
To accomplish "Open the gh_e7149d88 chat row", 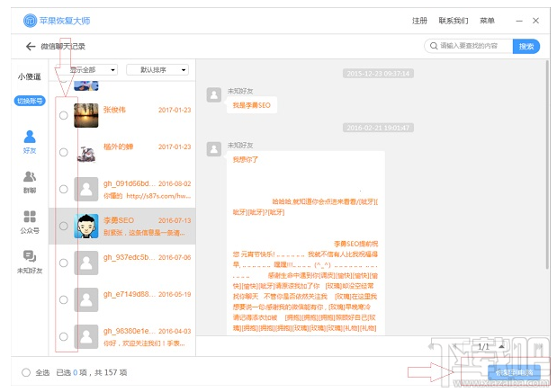I will (122, 299).
